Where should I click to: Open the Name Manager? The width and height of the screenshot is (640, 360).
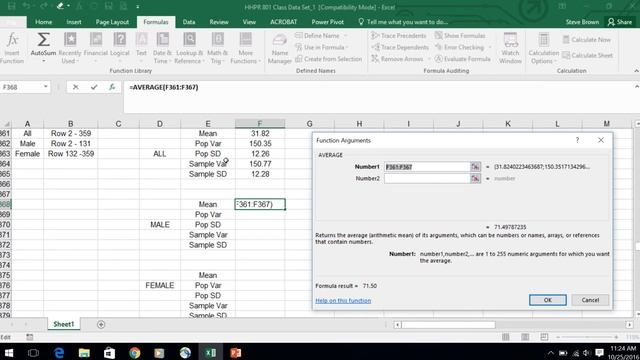280,49
